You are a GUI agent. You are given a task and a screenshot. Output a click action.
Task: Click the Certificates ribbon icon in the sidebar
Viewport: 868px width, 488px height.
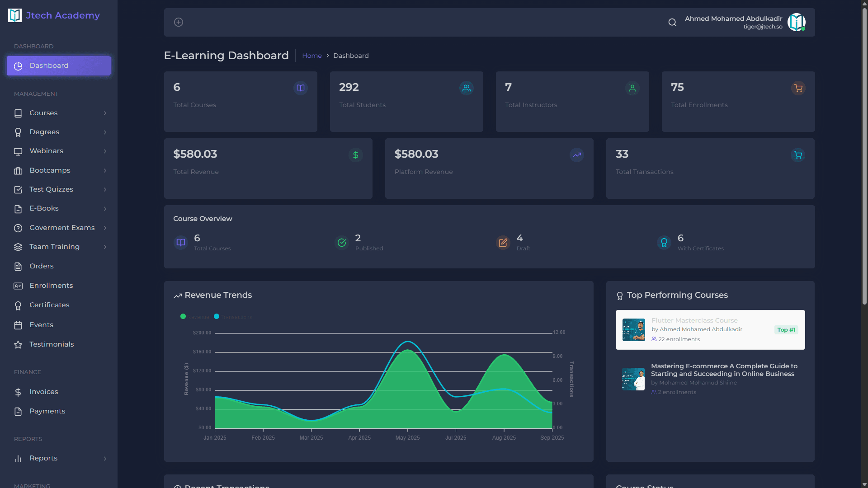[18, 305]
